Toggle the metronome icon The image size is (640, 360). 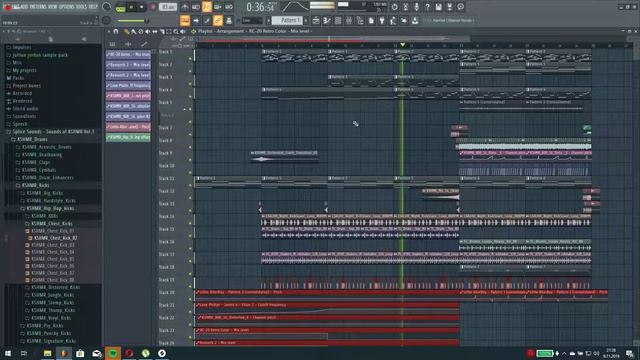(x=185, y=7)
